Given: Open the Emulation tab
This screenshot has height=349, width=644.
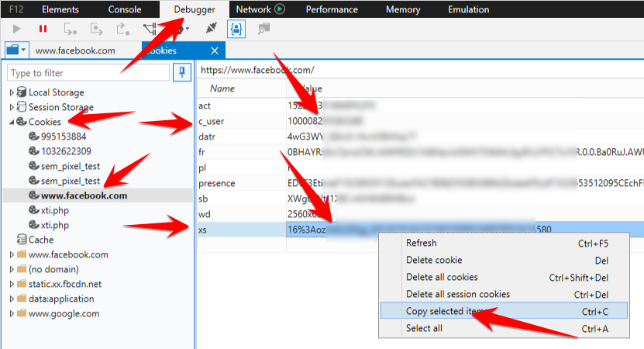Looking at the screenshot, I should (x=469, y=9).
